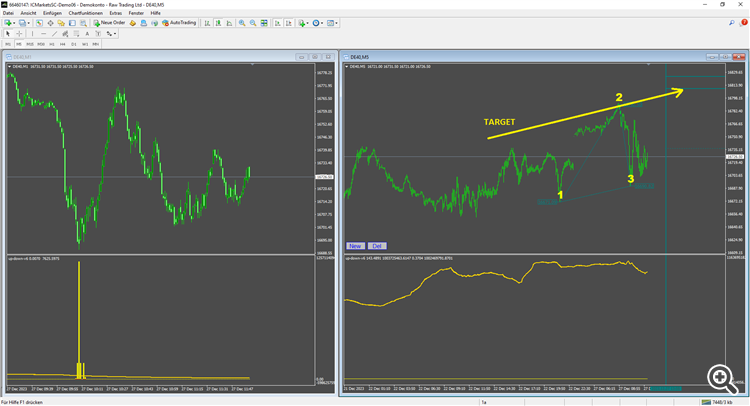Open the Ansicht menu
The image size is (750, 406).
click(28, 13)
